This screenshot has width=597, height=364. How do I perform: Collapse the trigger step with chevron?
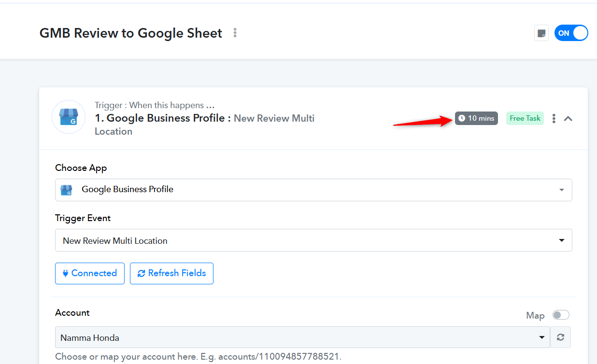569,118
